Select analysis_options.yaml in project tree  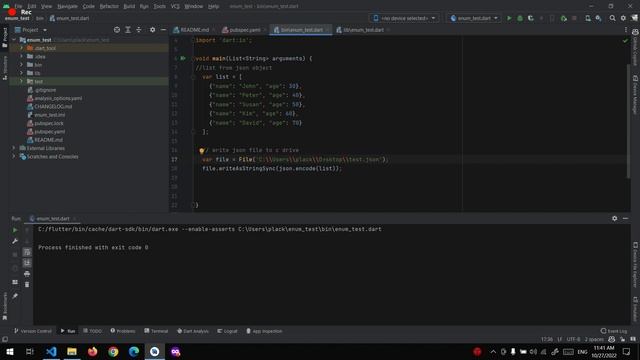click(x=58, y=98)
